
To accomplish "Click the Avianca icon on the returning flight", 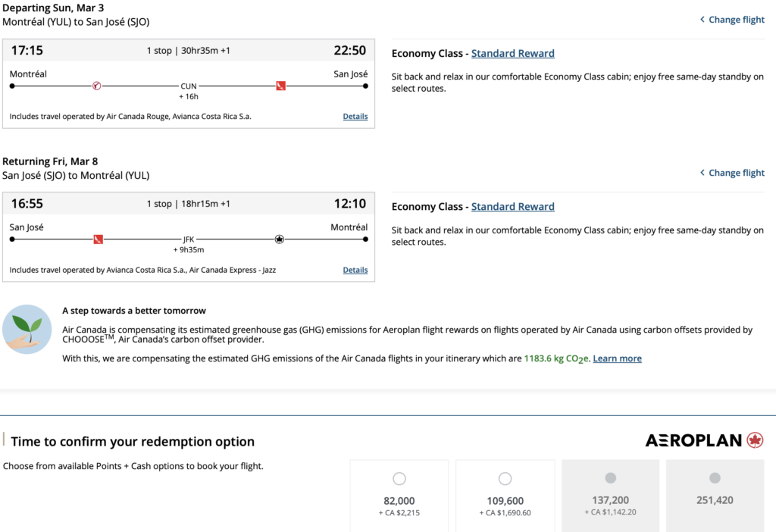I will [98, 239].
